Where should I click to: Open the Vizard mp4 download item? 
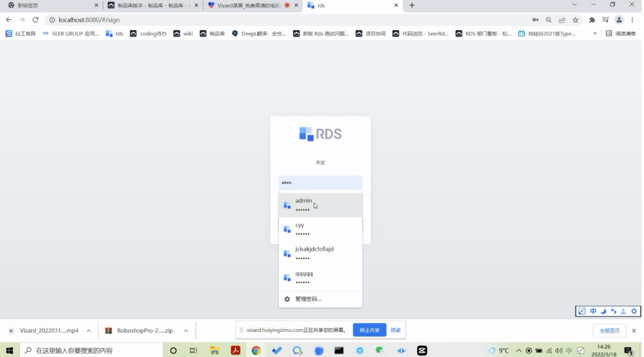pyautogui.click(x=44, y=330)
